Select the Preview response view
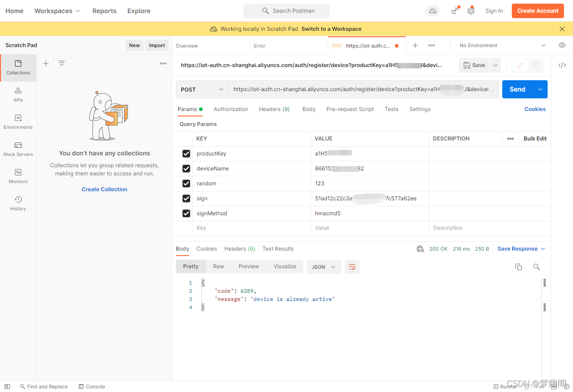 point(249,266)
